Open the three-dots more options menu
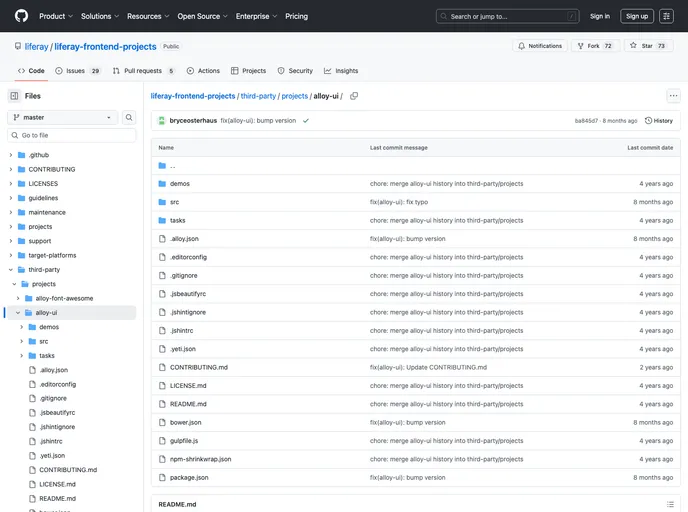The image size is (688, 512). click(x=673, y=96)
